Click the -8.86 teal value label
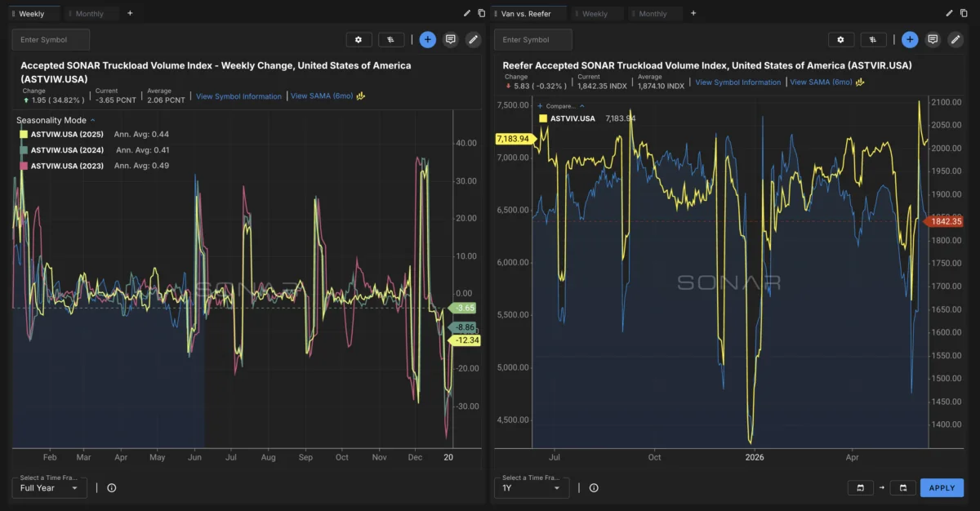Image resolution: width=980 pixels, height=511 pixels. (464, 327)
